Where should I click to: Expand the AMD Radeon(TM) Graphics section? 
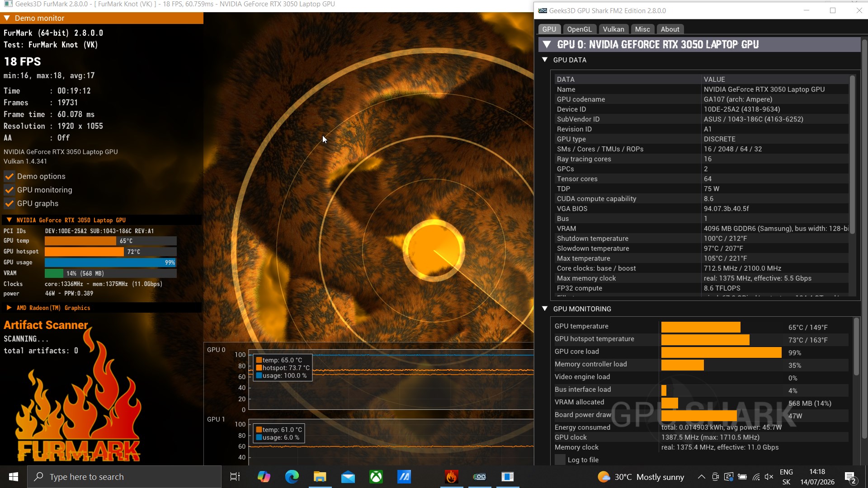pos(9,308)
